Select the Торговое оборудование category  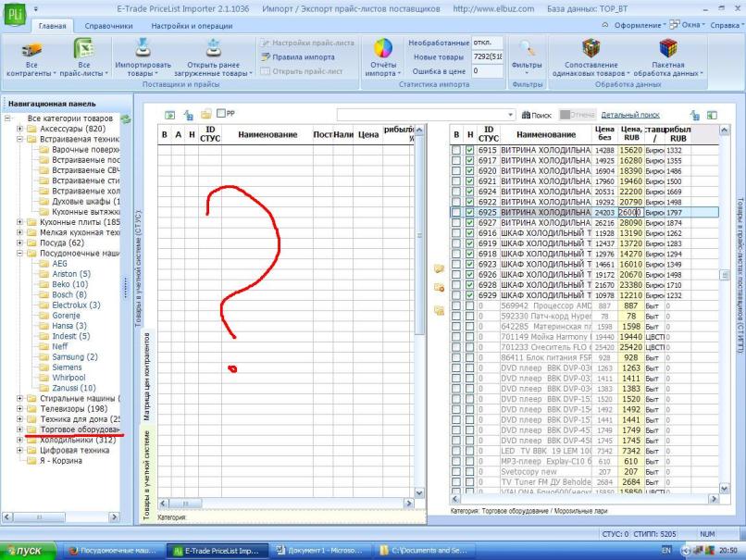(x=80, y=429)
